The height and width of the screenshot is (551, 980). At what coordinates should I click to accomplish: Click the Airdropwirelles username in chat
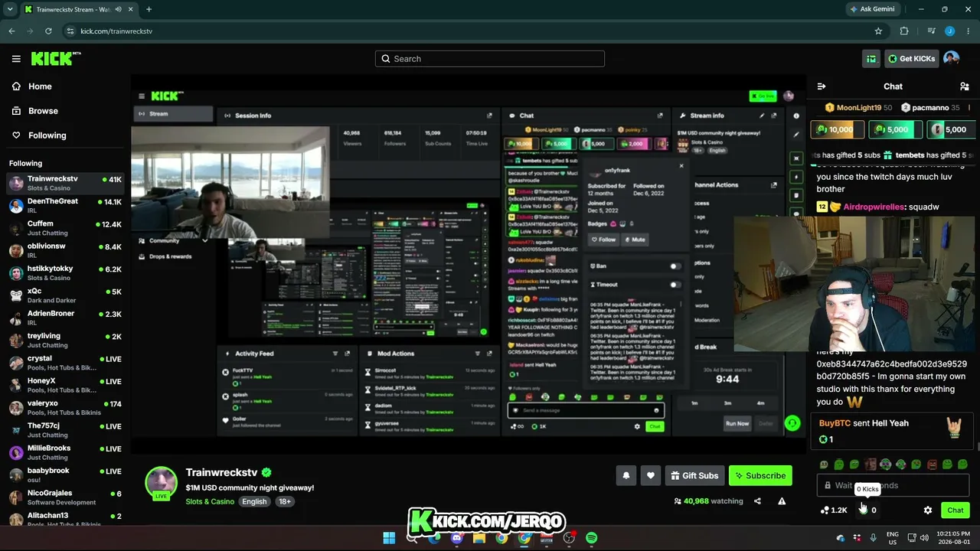(873, 207)
